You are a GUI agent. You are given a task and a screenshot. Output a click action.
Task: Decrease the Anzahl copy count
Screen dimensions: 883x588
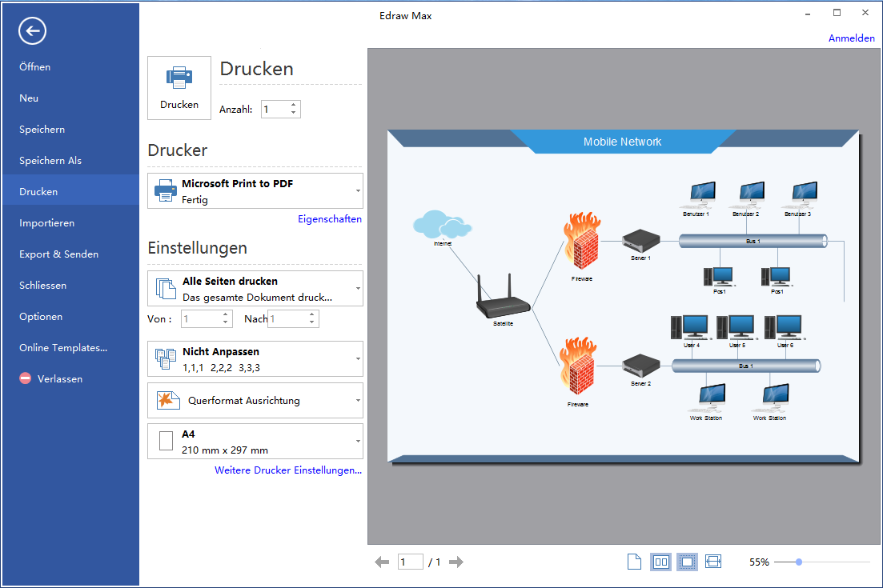click(293, 113)
